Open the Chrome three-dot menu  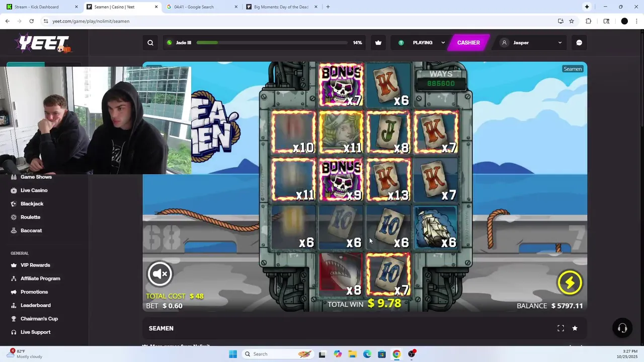pos(637,21)
